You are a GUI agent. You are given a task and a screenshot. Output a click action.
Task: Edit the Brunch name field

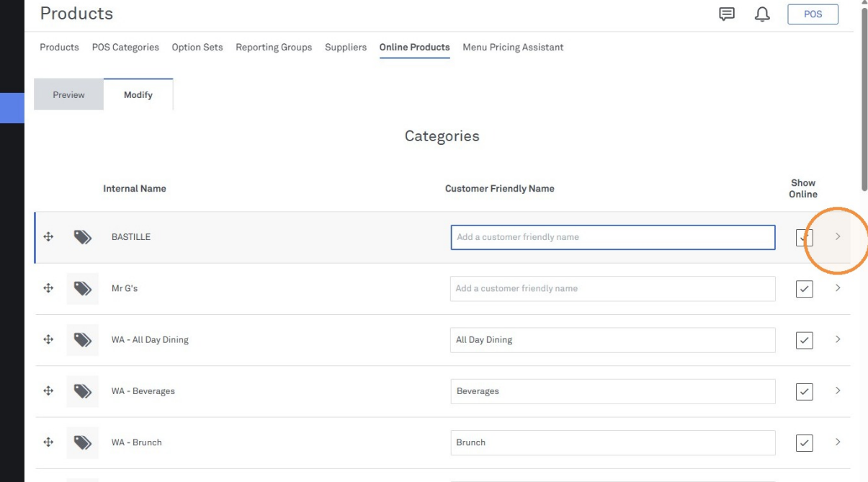[613, 442]
